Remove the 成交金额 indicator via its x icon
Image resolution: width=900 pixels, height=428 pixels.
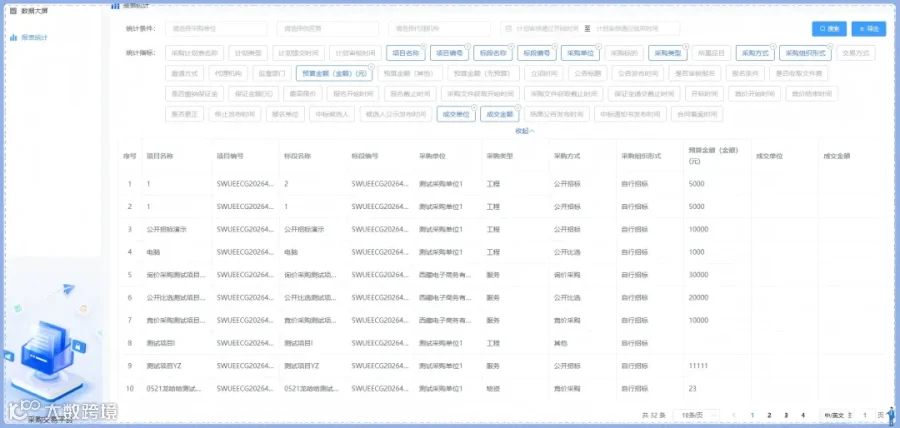tap(518, 107)
